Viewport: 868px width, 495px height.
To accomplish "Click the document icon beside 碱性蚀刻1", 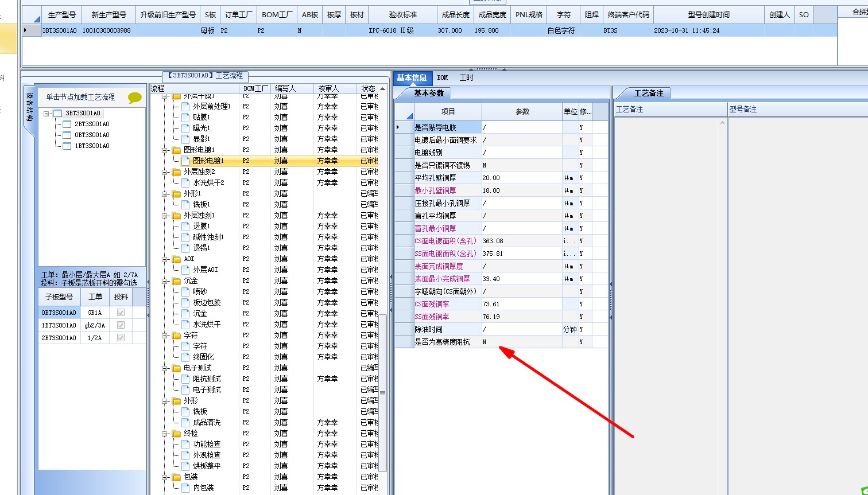I will pyautogui.click(x=185, y=237).
